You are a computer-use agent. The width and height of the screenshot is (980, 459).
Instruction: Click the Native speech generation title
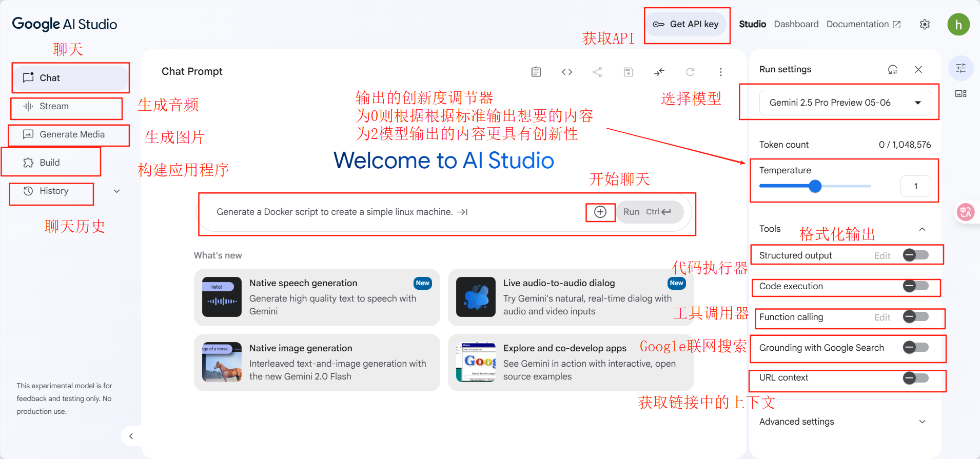tap(303, 283)
